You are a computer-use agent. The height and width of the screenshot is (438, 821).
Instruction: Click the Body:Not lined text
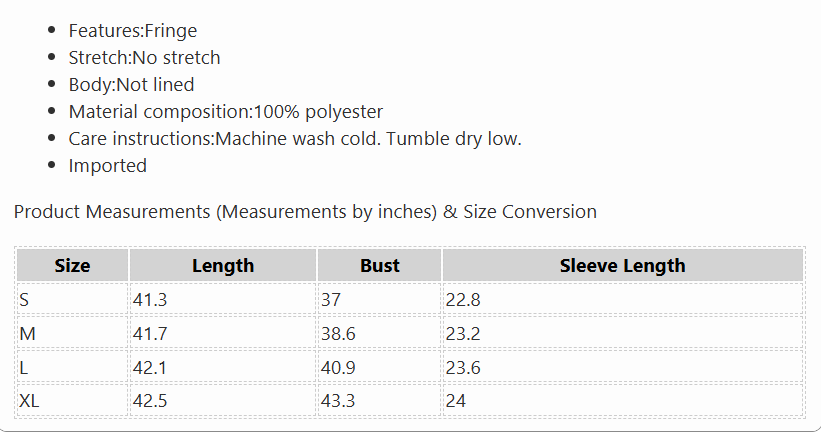click(x=131, y=85)
